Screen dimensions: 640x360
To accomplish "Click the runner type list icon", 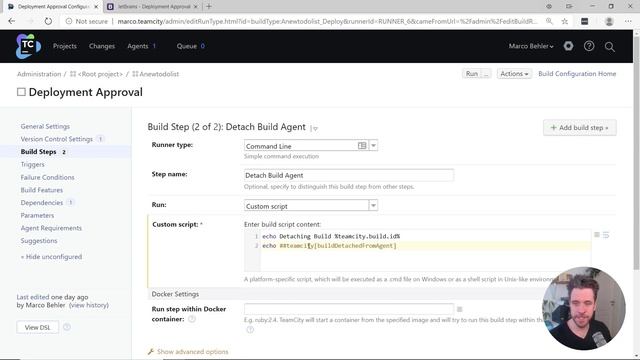I will pyautogui.click(x=362, y=146).
